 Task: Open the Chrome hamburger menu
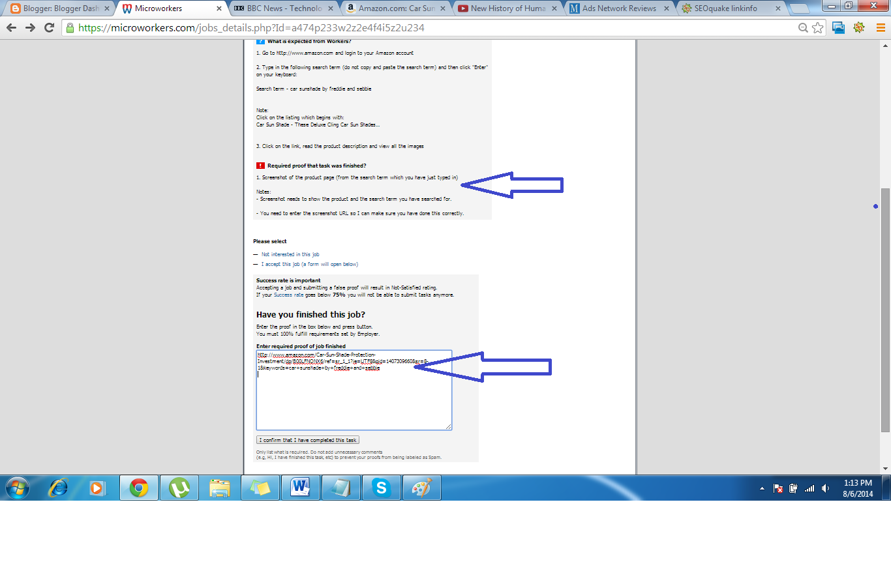(x=880, y=27)
